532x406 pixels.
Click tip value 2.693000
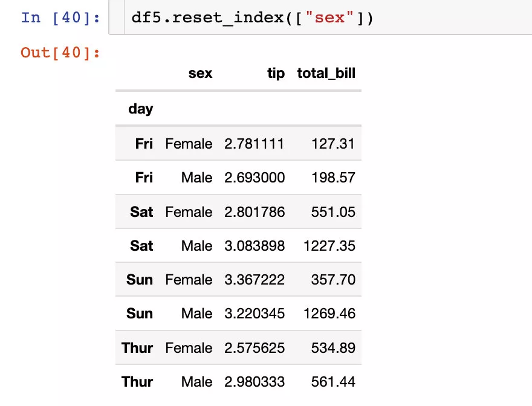(255, 178)
